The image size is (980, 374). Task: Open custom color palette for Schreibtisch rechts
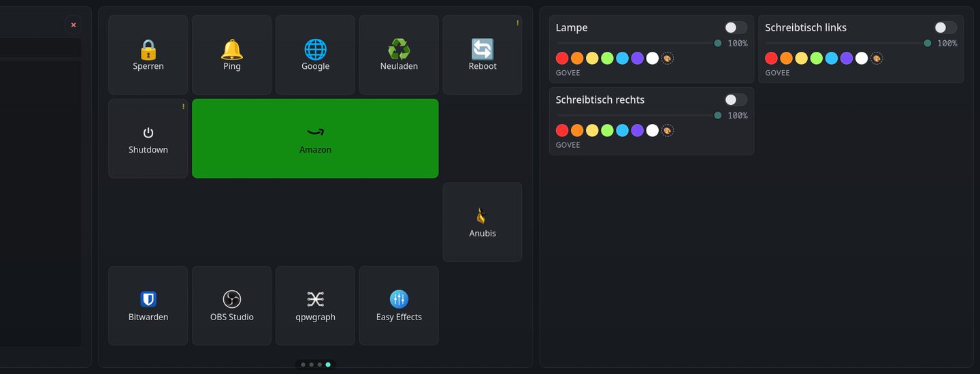click(x=668, y=130)
